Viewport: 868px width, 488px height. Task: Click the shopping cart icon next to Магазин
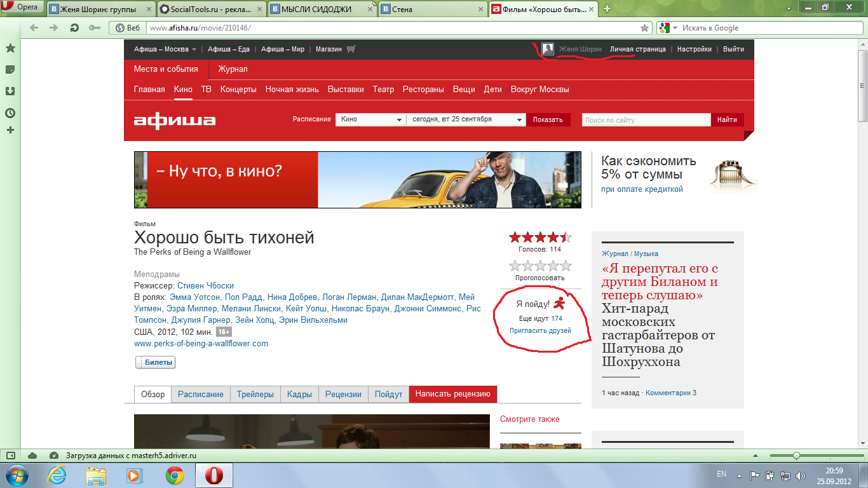(351, 49)
